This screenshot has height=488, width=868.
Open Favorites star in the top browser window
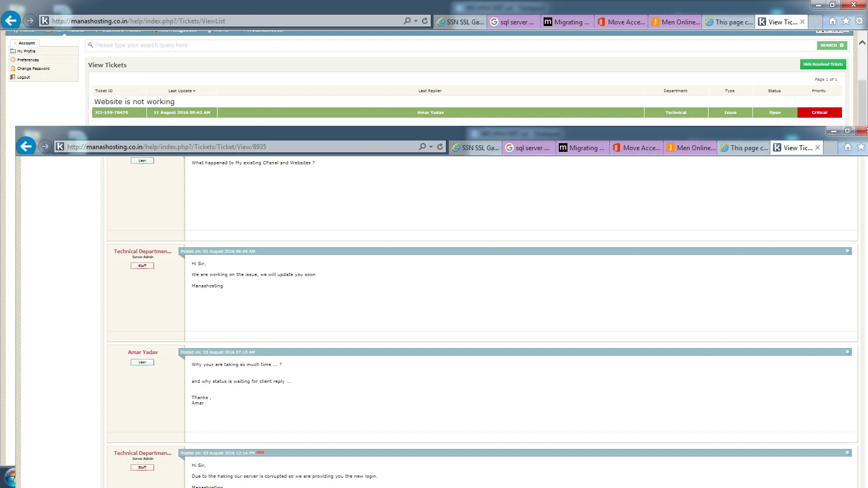[x=846, y=21]
